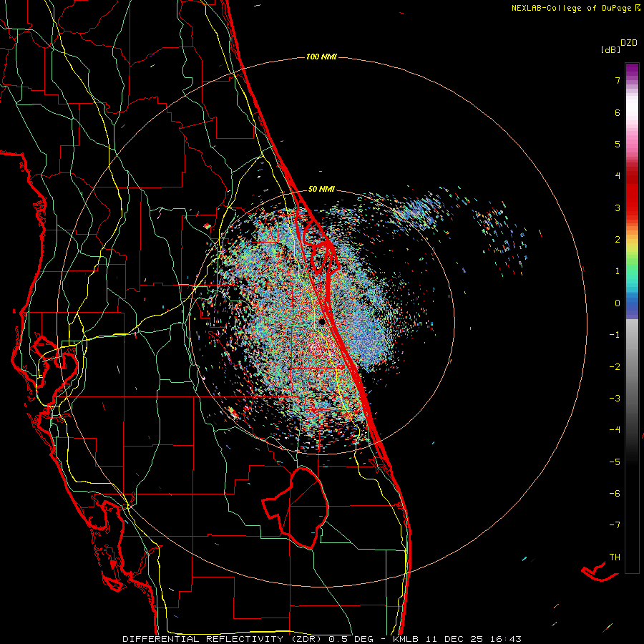Image resolution: width=644 pixels, height=644 pixels.
Task: Click the DZD product label
Action: (629, 43)
